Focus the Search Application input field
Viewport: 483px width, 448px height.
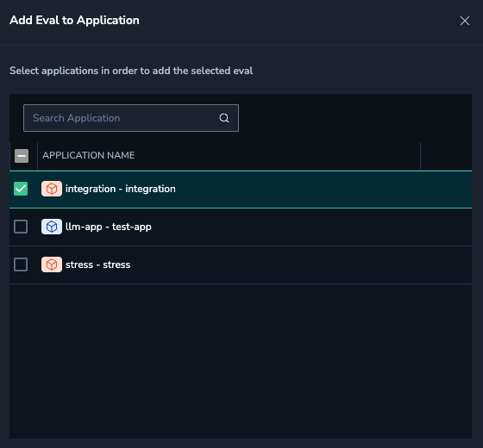(x=131, y=118)
